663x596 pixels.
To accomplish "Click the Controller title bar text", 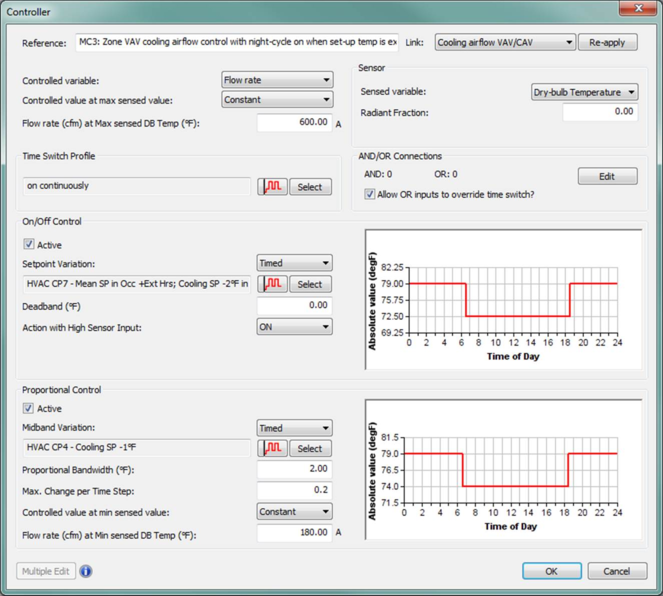I will coord(28,12).
